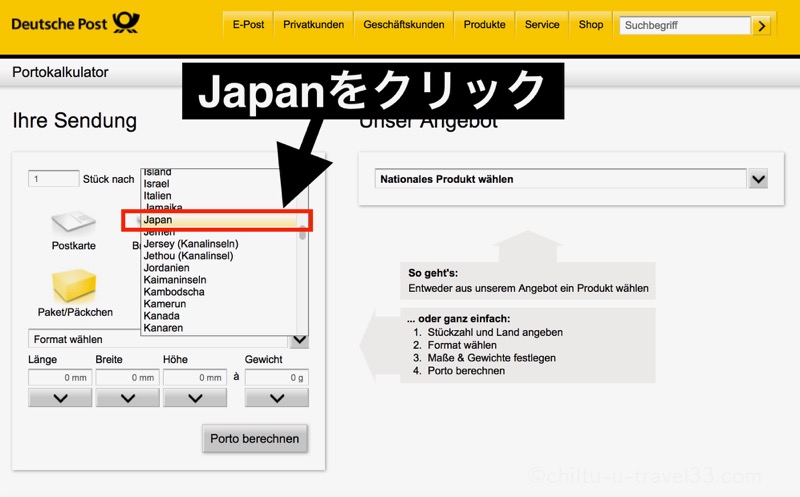
Task: Expand Nationales Produkt wählen dropdown arrow
Action: pyautogui.click(x=758, y=179)
